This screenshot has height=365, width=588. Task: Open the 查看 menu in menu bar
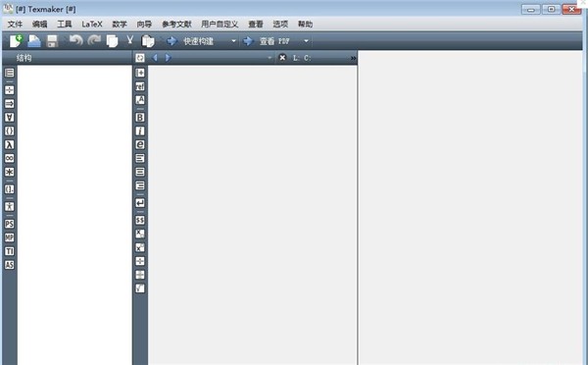pos(256,24)
